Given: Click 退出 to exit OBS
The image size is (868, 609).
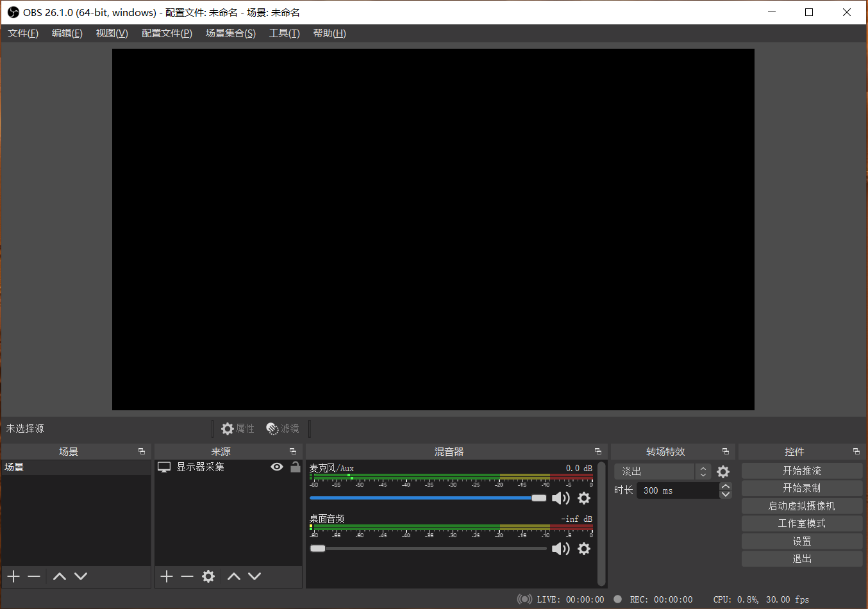Looking at the screenshot, I should click(802, 558).
